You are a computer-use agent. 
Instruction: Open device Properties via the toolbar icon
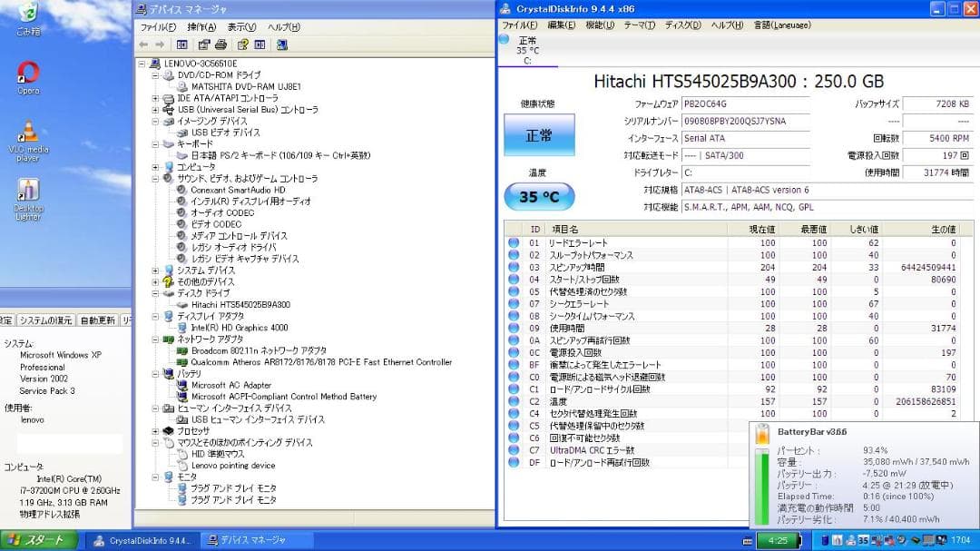click(x=203, y=44)
